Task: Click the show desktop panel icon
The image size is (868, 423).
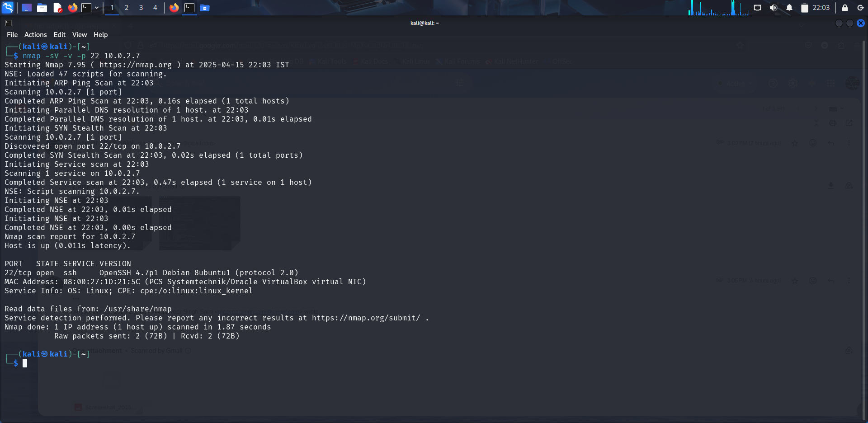Action: pyautogui.click(x=27, y=8)
